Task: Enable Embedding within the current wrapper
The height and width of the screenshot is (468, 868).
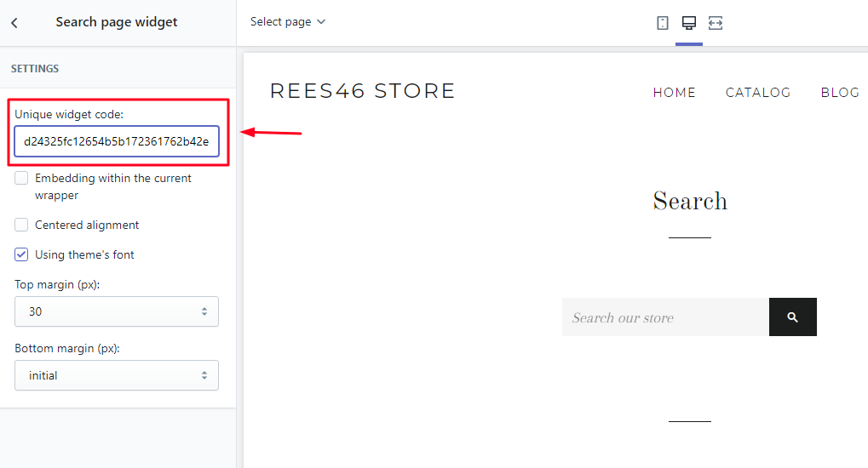Action: (22, 179)
